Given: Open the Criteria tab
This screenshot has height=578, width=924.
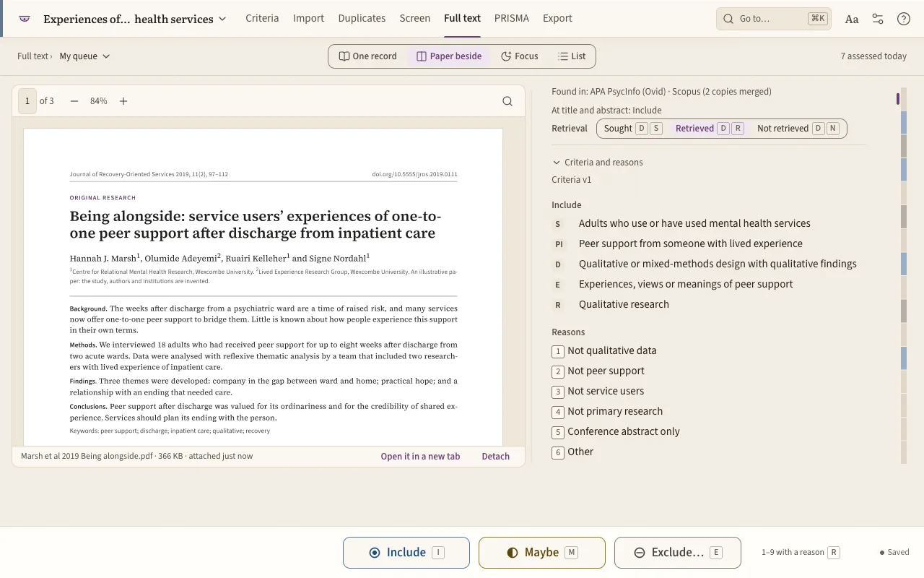Looking at the screenshot, I should 262,18.
